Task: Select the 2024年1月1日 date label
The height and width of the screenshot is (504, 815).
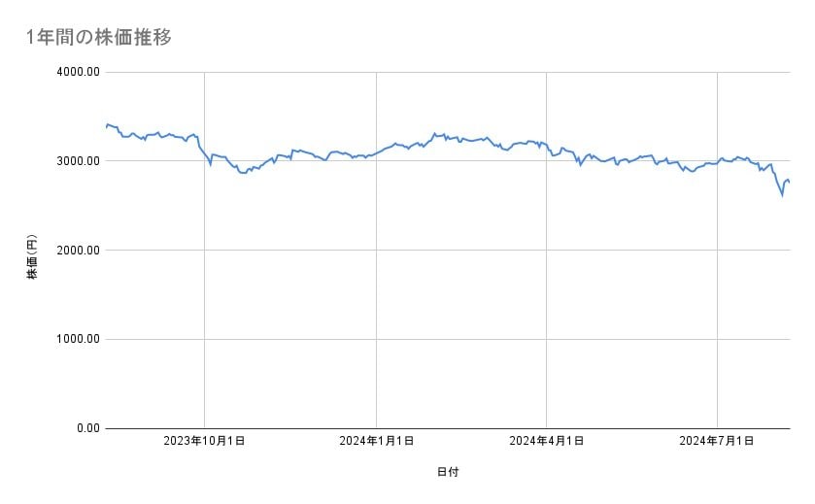Action: click(x=376, y=441)
